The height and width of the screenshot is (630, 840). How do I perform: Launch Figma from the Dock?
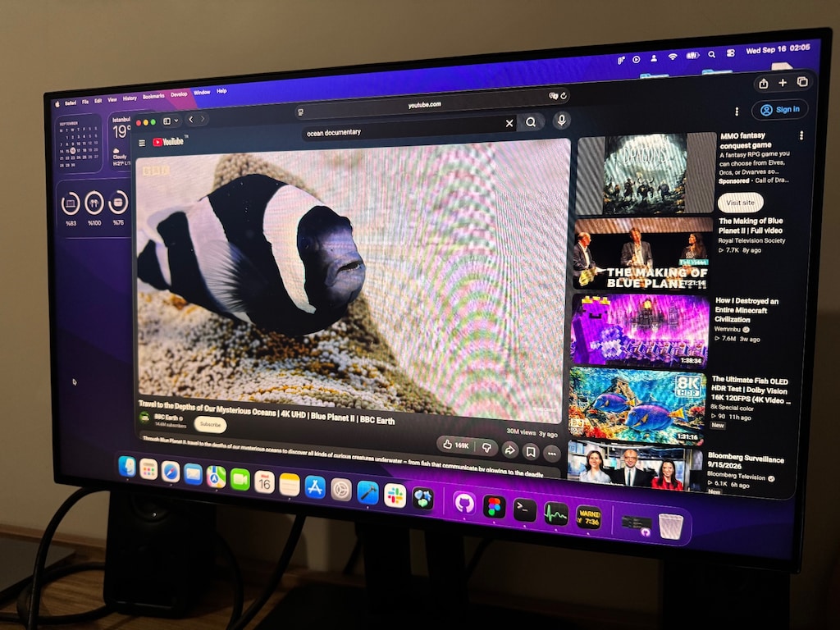pyautogui.click(x=494, y=507)
